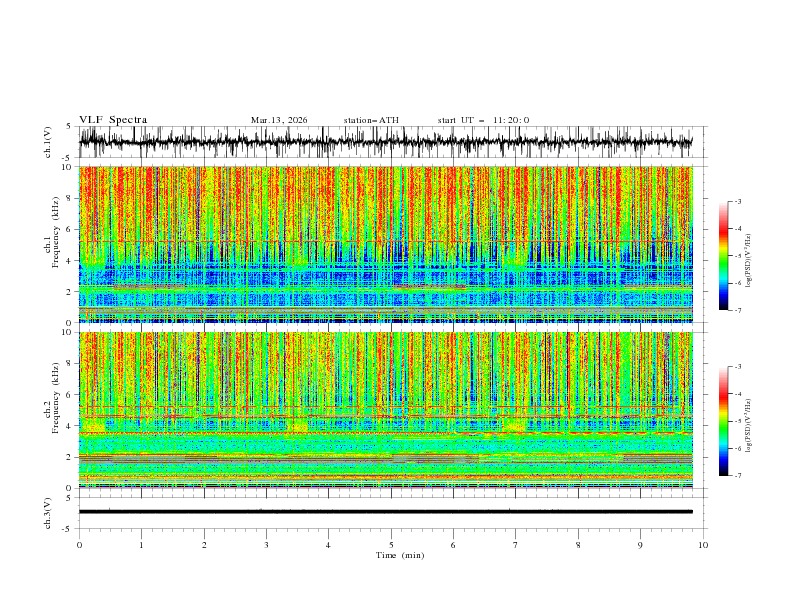Click inside the ch.2 spectrogram panel
792x612 pixels.
click(x=386, y=410)
